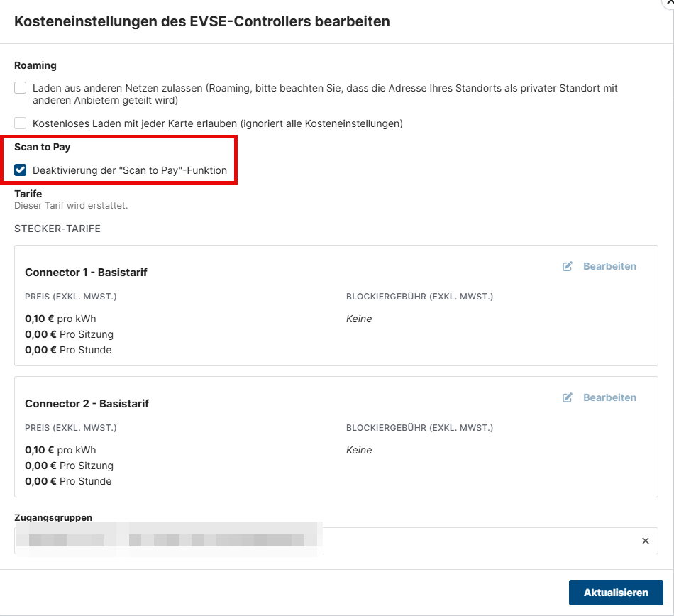Click the pencil edit icon for Connector 2

(568, 397)
